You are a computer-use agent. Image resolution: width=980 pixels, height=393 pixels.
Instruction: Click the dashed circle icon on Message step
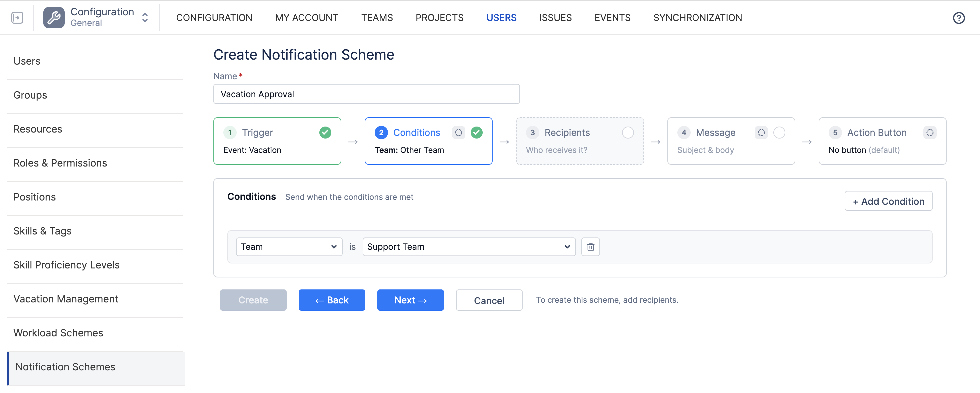pos(761,132)
